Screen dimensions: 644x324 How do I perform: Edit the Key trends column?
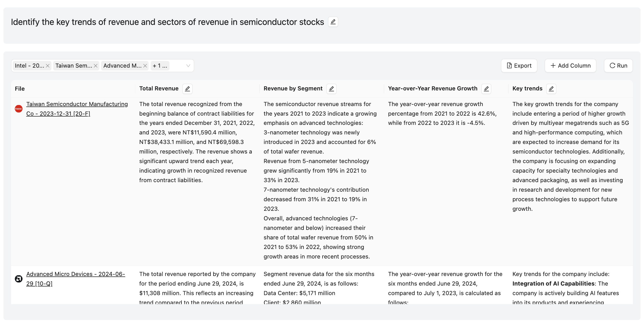coord(551,89)
